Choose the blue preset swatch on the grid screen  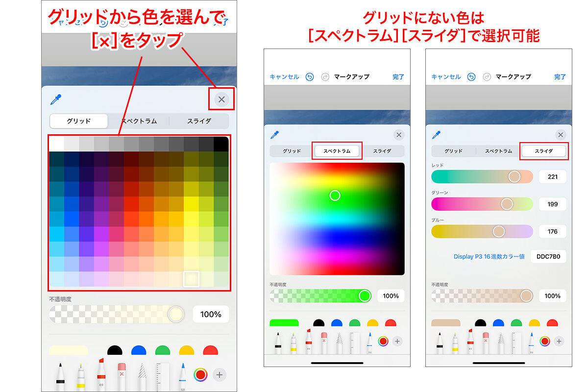coord(139,350)
